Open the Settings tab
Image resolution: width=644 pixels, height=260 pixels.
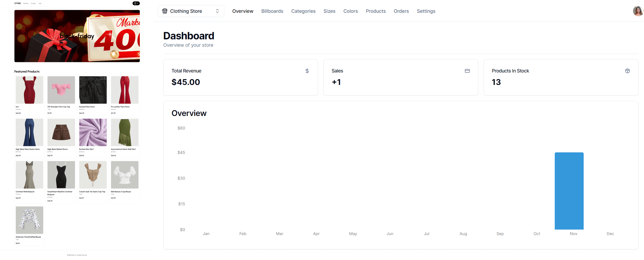(426, 11)
